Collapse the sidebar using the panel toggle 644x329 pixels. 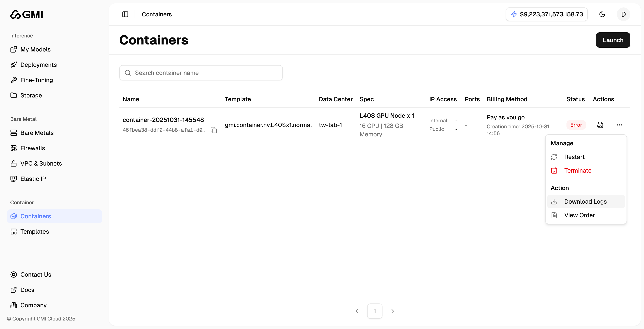tap(125, 14)
